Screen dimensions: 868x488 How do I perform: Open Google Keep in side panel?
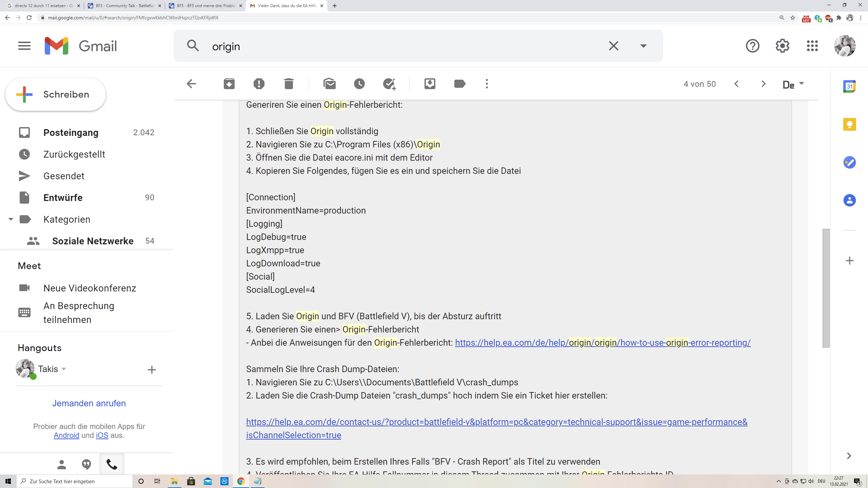tap(849, 124)
